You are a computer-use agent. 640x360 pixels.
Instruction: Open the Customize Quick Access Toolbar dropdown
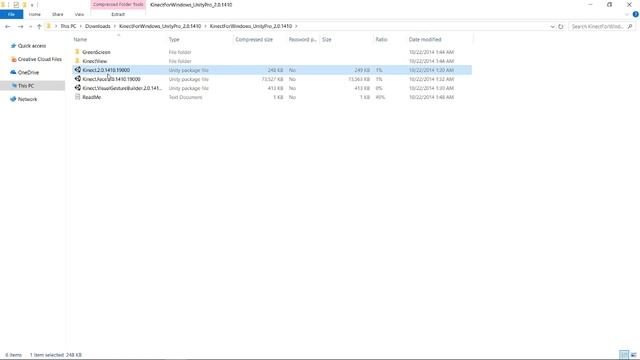32,5
